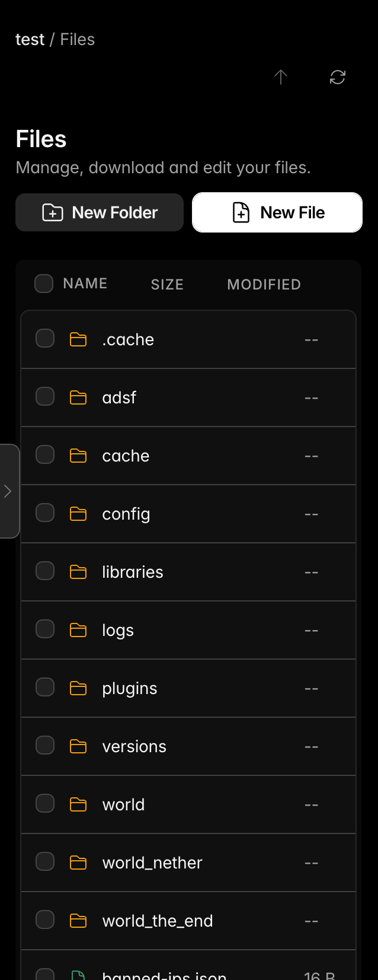Toggle the select-all checkbox beside NAME
The height and width of the screenshot is (980, 378).
[x=44, y=284]
